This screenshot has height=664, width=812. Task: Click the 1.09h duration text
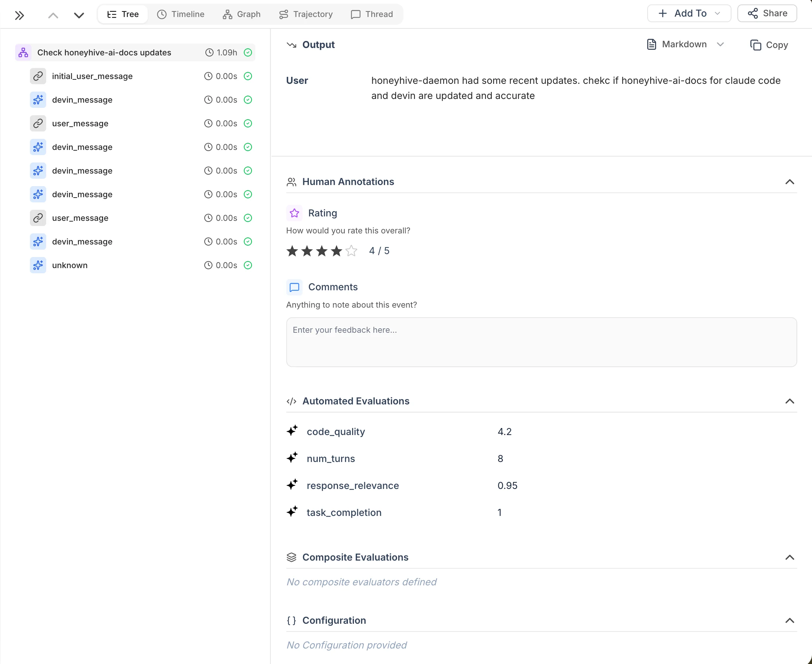pyautogui.click(x=227, y=52)
